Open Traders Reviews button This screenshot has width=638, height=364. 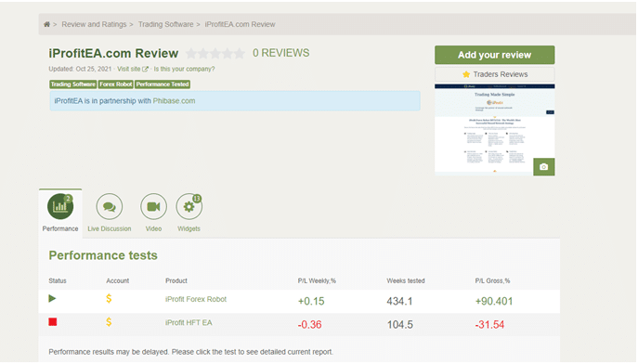pos(494,74)
